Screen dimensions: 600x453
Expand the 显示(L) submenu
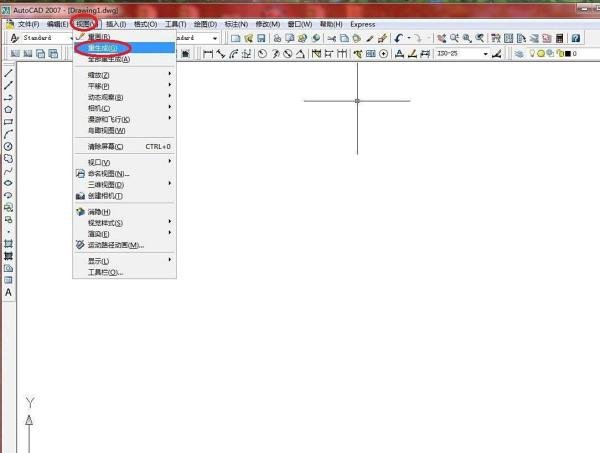(124, 261)
